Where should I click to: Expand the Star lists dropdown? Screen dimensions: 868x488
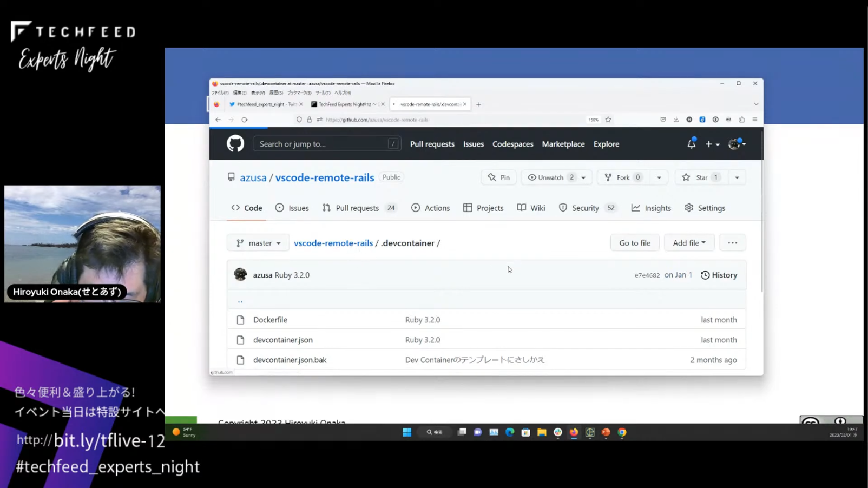tap(737, 177)
